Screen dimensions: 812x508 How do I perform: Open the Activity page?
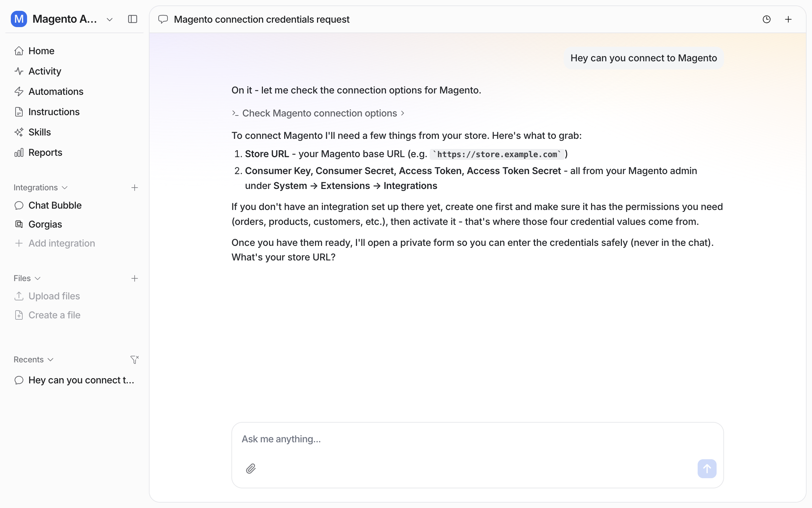pyautogui.click(x=74, y=71)
